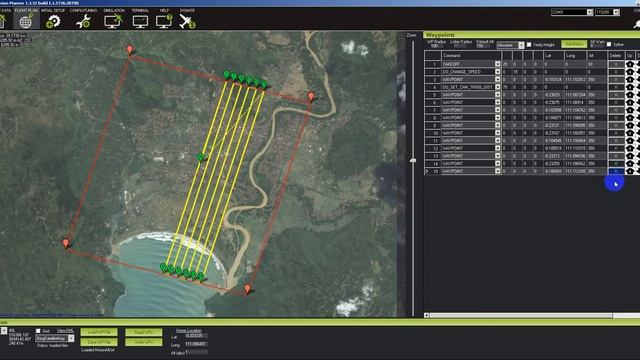Open command dropdown for row 10 WAYPOINT
Image resolution: width=640 pixels, height=360 pixels.
tap(497, 133)
